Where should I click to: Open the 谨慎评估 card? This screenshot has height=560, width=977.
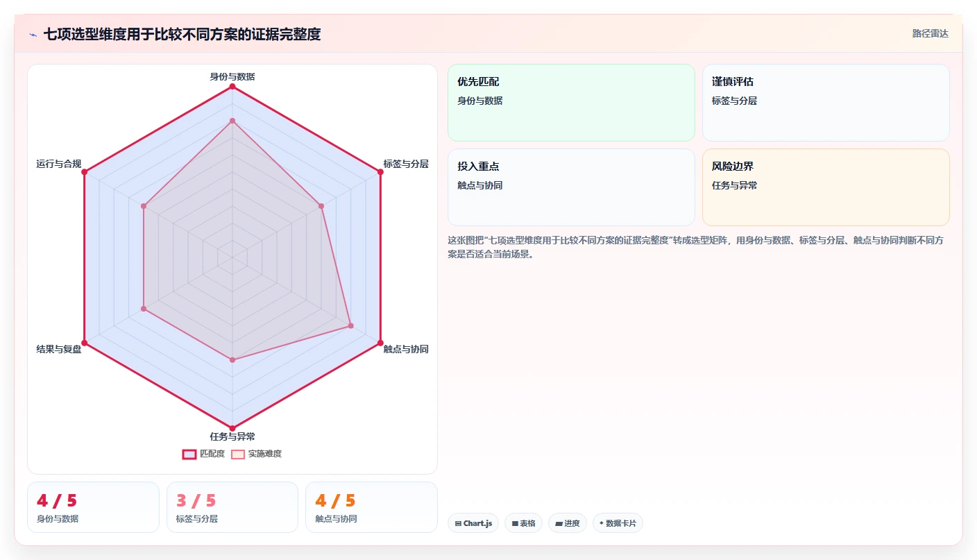pyautogui.click(x=826, y=103)
